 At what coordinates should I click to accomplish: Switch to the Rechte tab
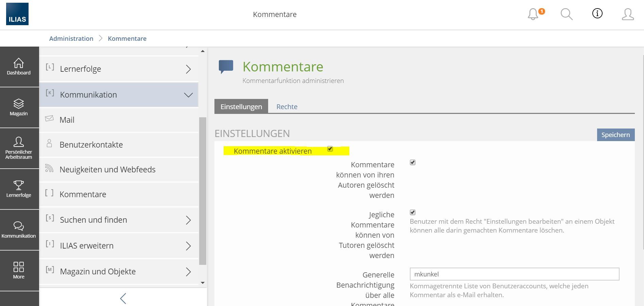286,107
